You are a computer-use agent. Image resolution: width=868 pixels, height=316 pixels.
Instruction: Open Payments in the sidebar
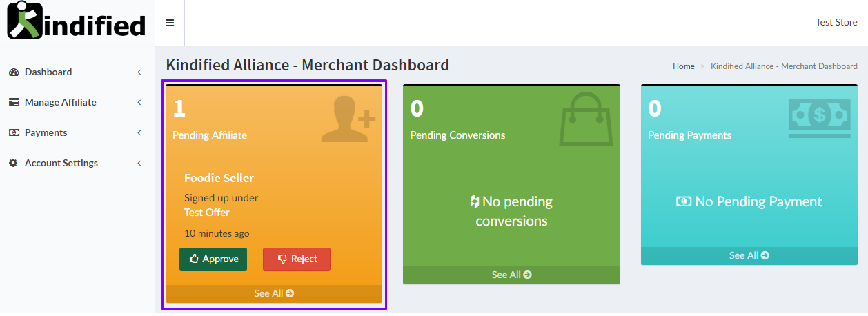click(46, 132)
